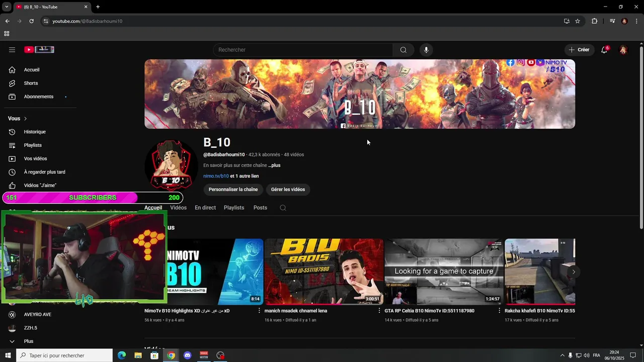Bookmark this page with star icon
The height and width of the screenshot is (362, 644).
coord(578,21)
